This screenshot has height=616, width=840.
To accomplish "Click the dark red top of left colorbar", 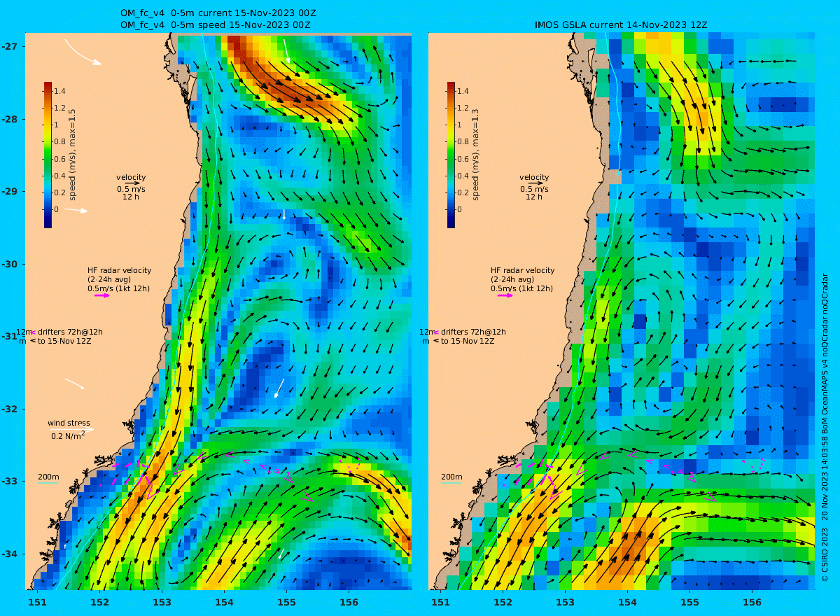I will tap(48, 85).
